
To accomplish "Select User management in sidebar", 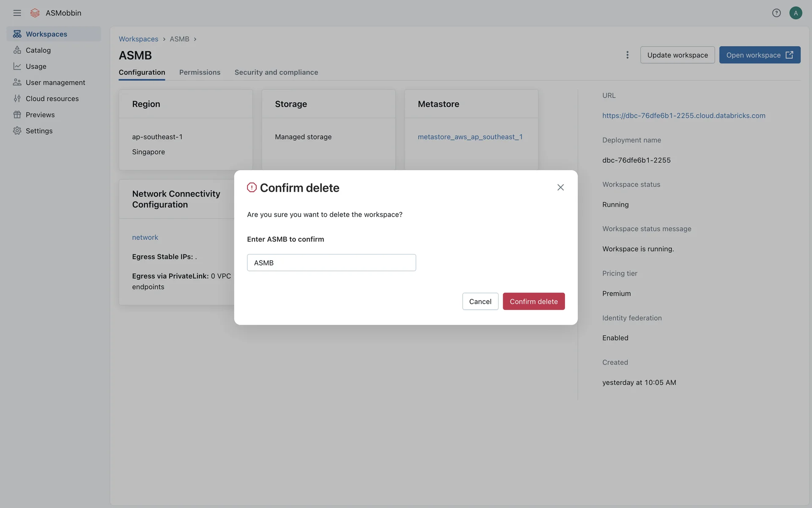I will click(55, 83).
